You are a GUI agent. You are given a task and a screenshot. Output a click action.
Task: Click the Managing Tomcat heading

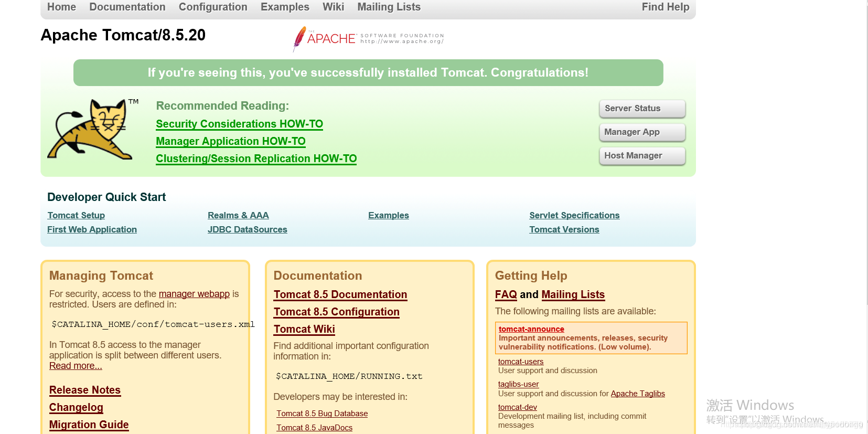click(101, 276)
